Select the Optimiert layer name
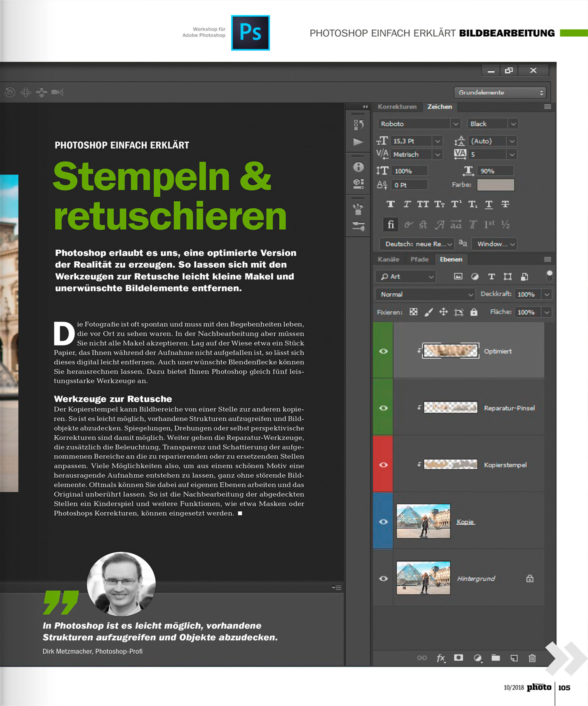This screenshot has height=706, width=588. pyautogui.click(x=498, y=351)
